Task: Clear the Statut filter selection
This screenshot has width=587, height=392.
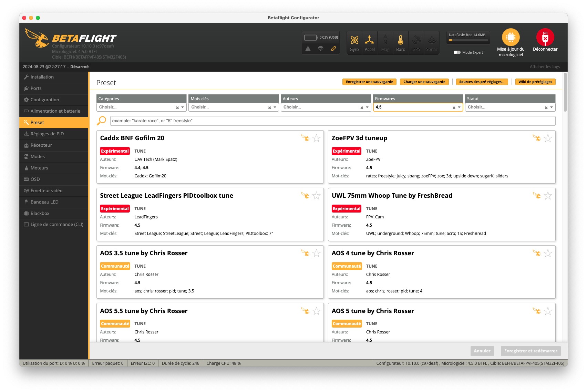Action: tap(546, 108)
